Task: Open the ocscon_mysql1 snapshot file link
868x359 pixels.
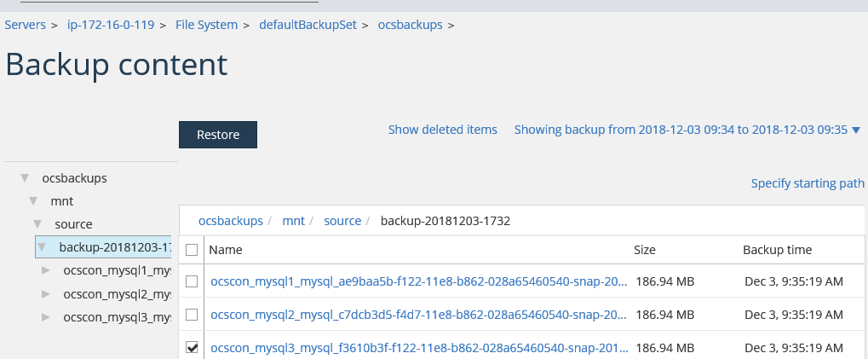Action: pyautogui.click(x=418, y=281)
